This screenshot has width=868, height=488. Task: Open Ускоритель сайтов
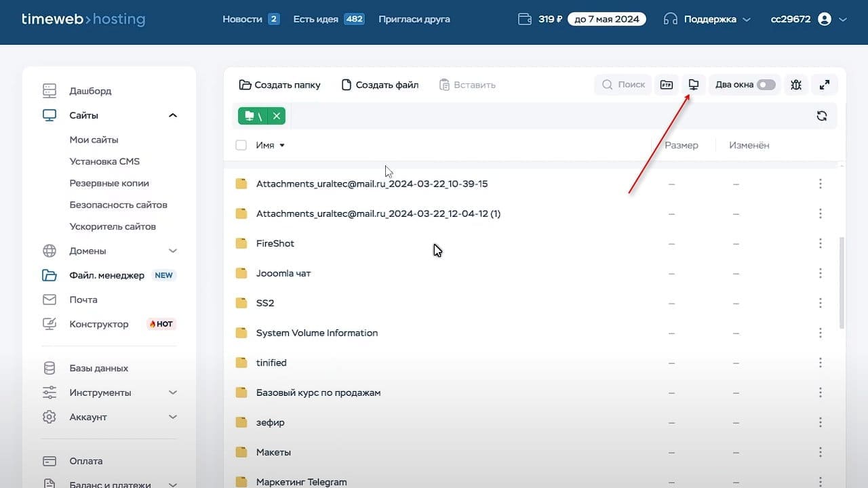click(113, 226)
